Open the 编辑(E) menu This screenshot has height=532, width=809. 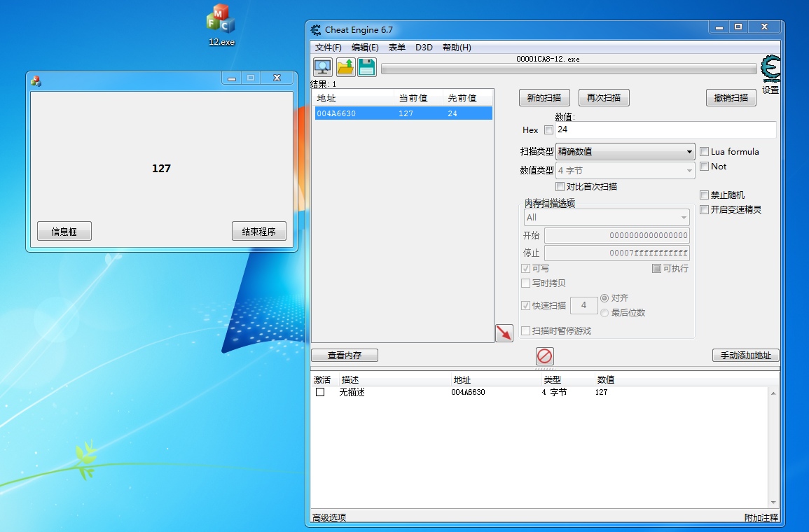click(x=365, y=48)
